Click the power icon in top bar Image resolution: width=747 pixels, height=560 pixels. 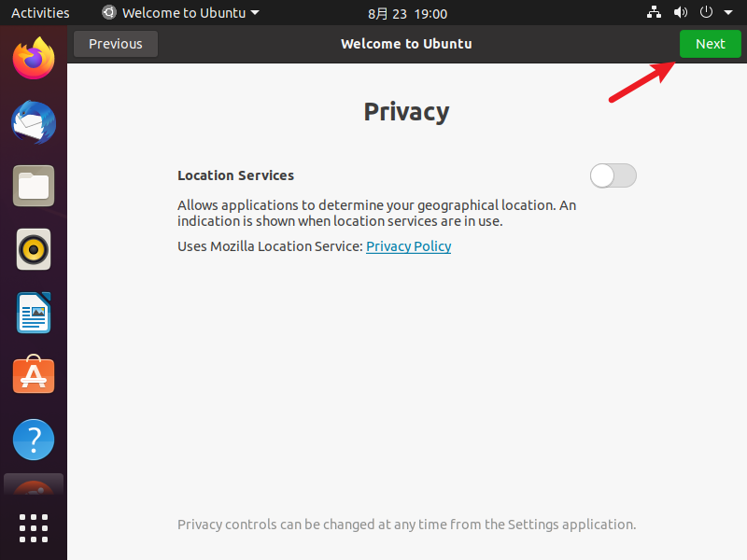point(706,12)
